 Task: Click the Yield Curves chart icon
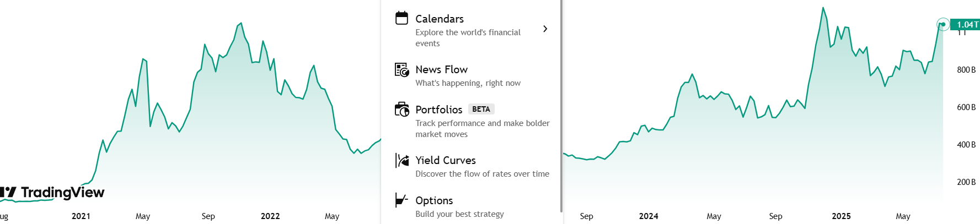(402, 160)
